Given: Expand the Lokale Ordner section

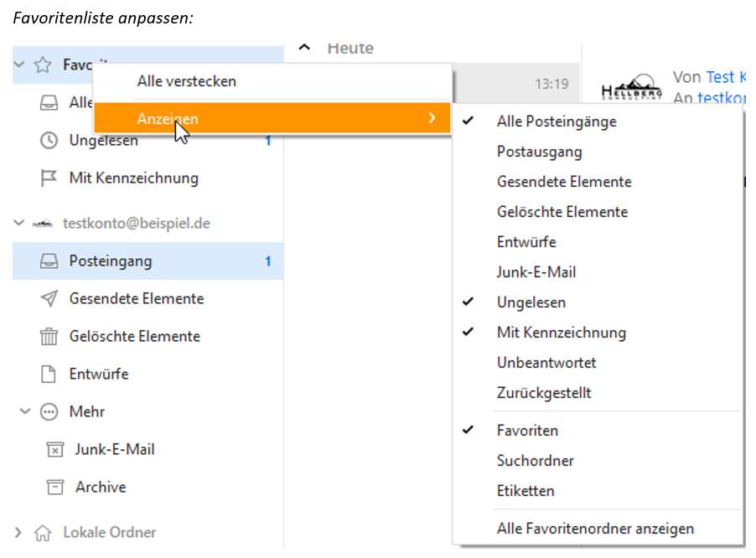Looking at the screenshot, I should click(x=18, y=533).
